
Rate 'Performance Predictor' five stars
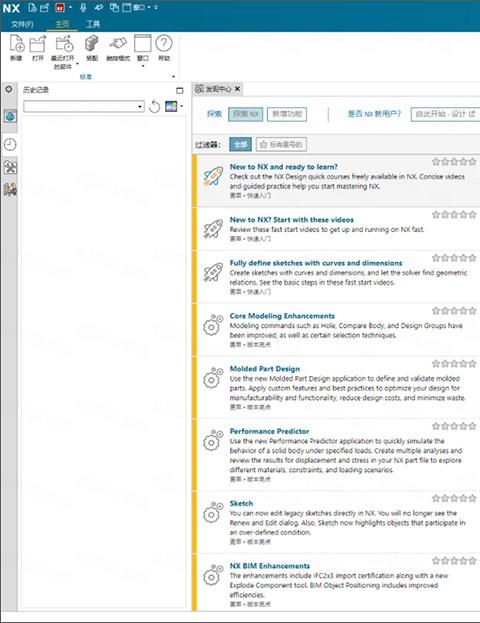[472, 426]
